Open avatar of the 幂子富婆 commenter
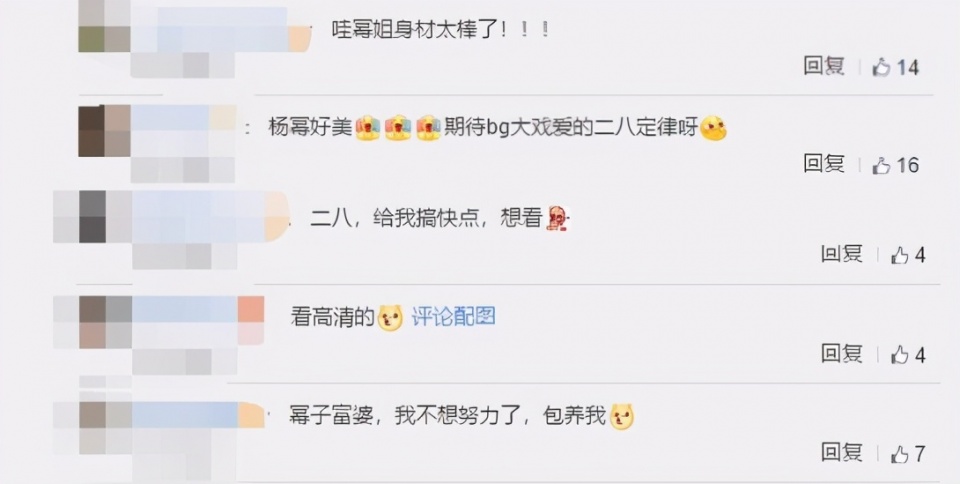The image size is (960, 484). click(105, 428)
